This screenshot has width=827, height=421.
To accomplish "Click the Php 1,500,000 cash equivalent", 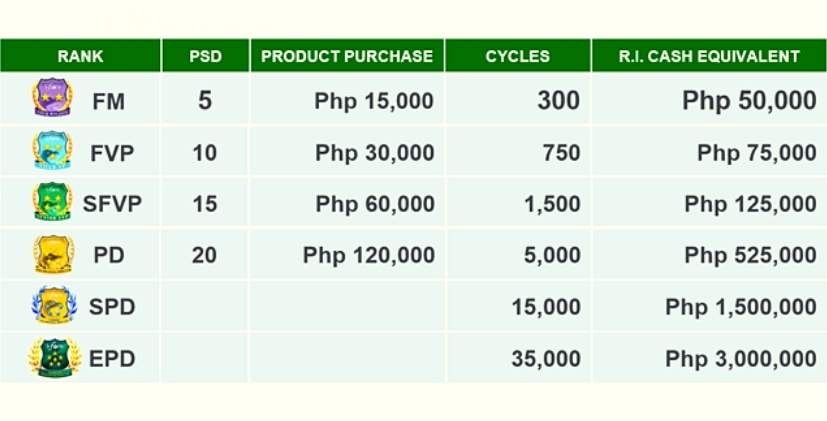I will (741, 307).
